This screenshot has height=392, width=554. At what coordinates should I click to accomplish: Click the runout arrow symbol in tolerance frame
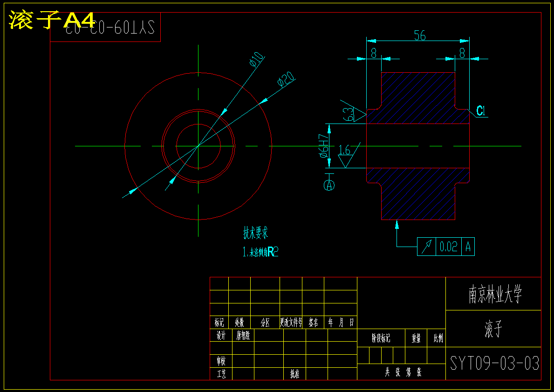click(427, 247)
